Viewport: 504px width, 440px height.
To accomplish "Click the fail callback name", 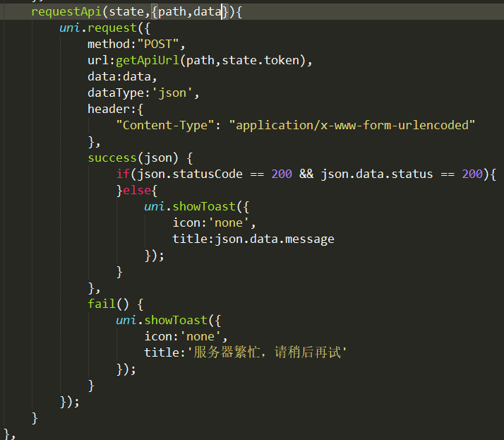I will tap(101, 304).
